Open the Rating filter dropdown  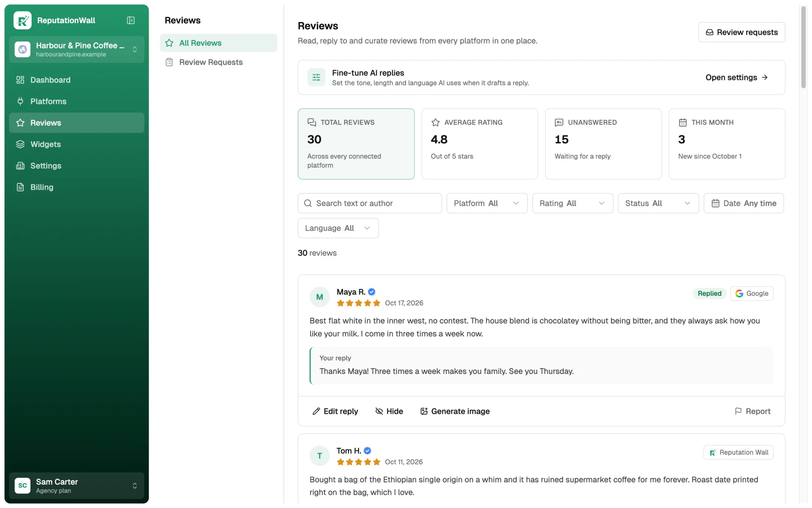[x=572, y=203]
